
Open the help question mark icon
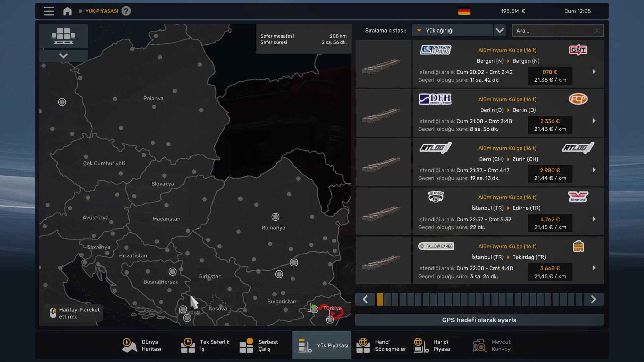(x=126, y=11)
